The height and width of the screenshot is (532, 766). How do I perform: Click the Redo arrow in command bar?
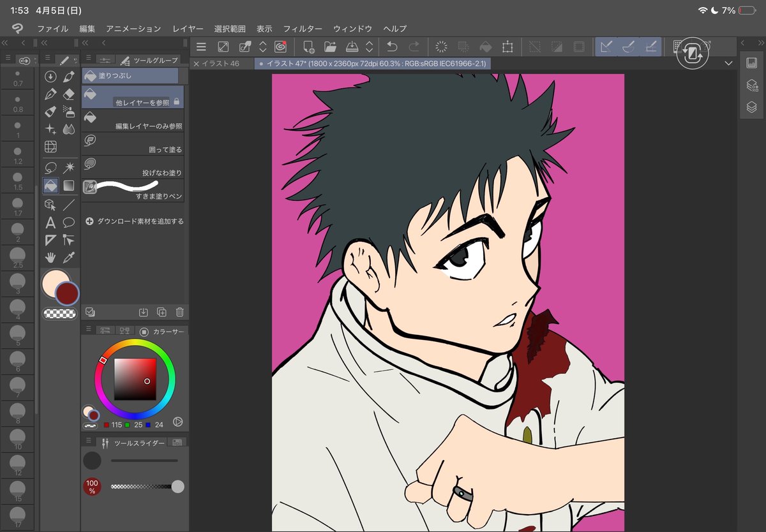(x=414, y=47)
